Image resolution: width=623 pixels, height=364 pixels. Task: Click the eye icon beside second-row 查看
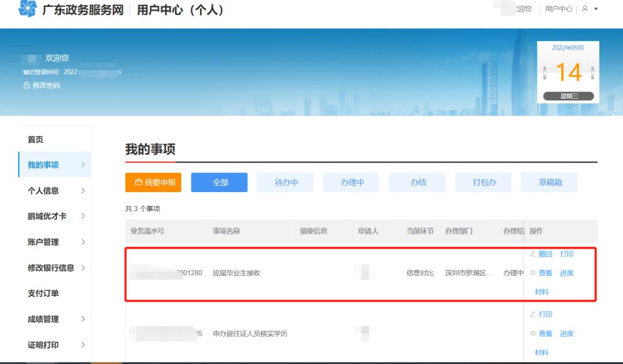534,333
